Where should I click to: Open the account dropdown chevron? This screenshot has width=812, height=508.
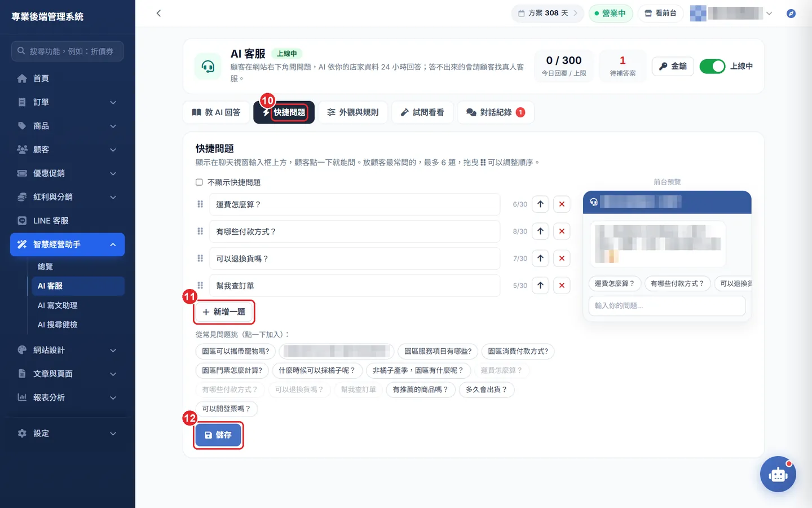click(769, 13)
